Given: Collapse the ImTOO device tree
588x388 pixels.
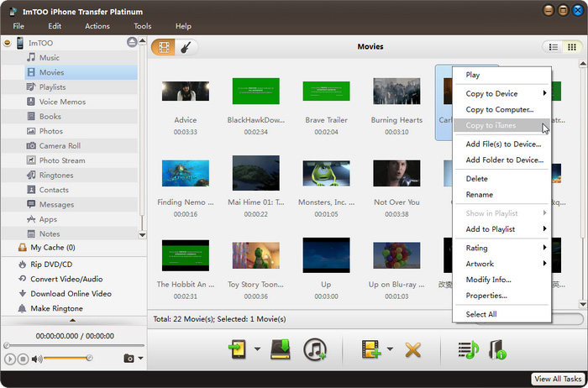Looking at the screenshot, I should [x=7, y=43].
